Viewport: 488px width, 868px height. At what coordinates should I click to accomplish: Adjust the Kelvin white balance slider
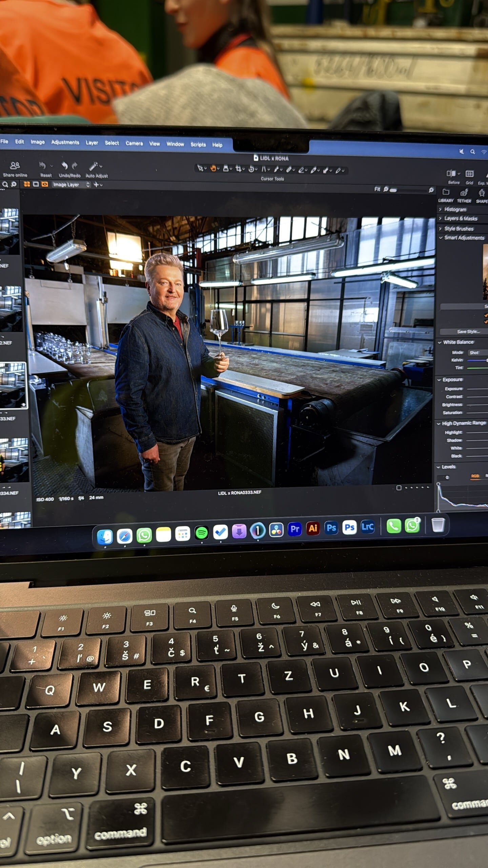[478, 360]
